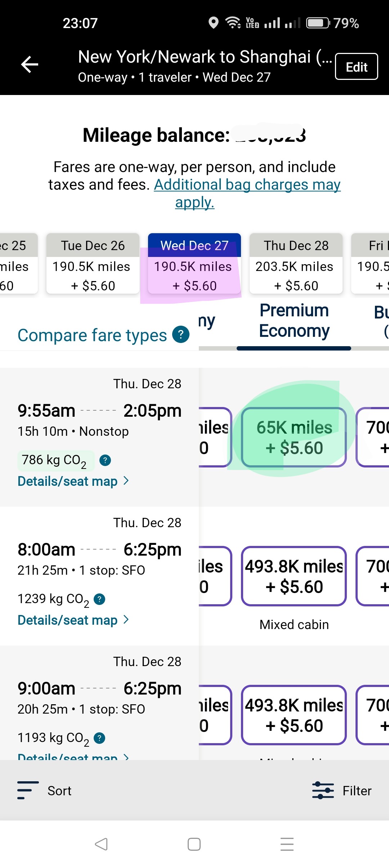The image size is (389, 868).
Task: Open Additional bag charges may apply link
Action: 247,185
